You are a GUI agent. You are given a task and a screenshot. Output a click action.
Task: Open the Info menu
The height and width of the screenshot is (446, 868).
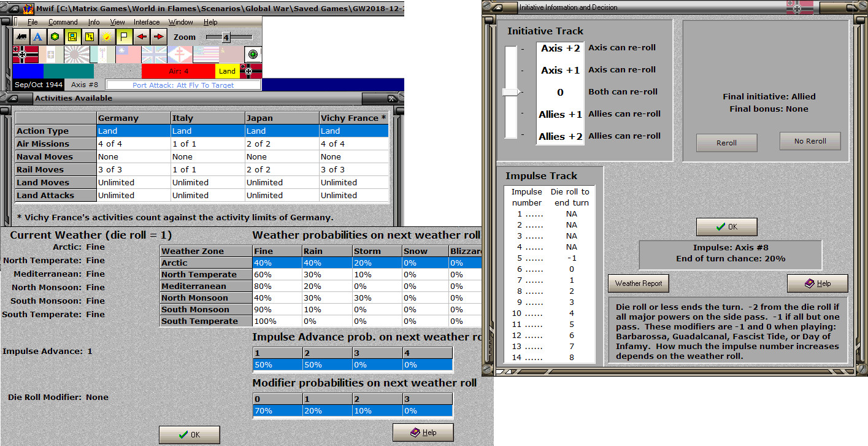tap(94, 22)
